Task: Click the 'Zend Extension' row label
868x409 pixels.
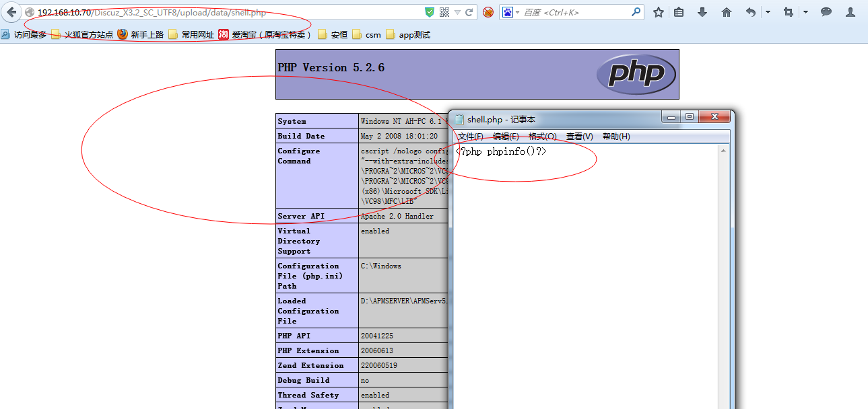Action: click(x=310, y=365)
